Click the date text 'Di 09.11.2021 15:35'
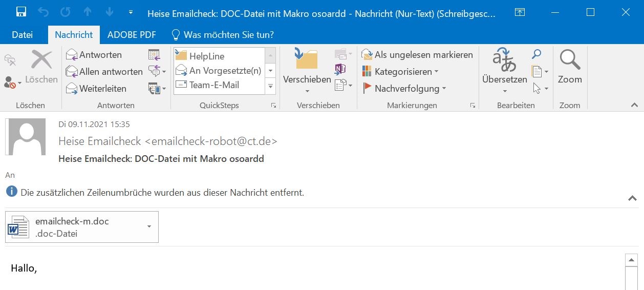Screen dimensions: 644x290 pyautogui.click(x=94, y=124)
